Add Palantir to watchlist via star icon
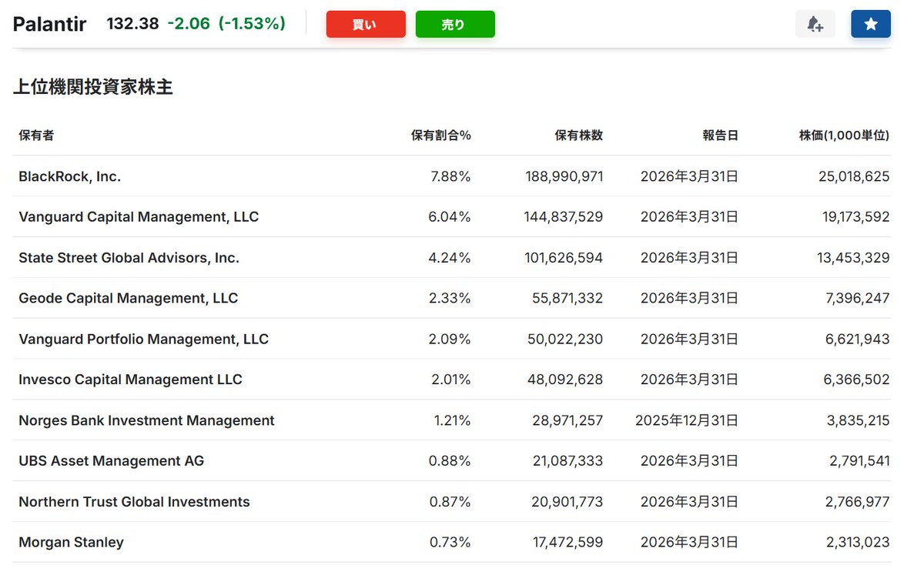This screenshot has width=924, height=582. [x=871, y=24]
